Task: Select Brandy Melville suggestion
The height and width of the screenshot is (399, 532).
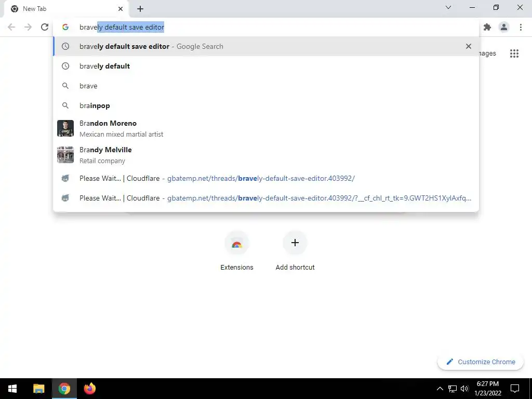Action: pyautogui.click(x=266, y=155)
